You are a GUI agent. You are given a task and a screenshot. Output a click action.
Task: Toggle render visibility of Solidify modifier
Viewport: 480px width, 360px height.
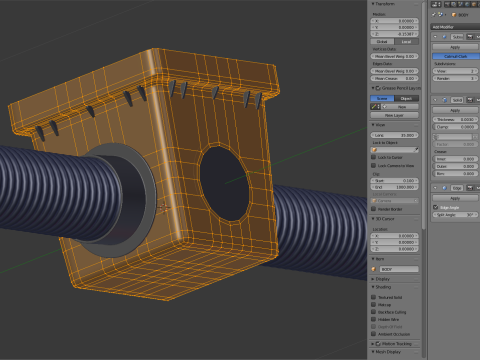(x=470, y=100)
